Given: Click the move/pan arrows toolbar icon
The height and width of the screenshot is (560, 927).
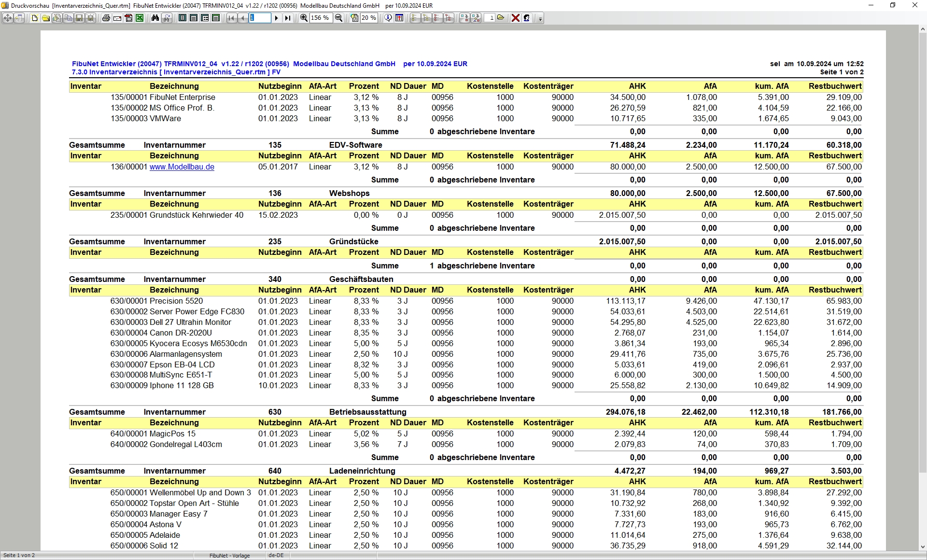Looking at the screenshot, I should coord(8,18).
